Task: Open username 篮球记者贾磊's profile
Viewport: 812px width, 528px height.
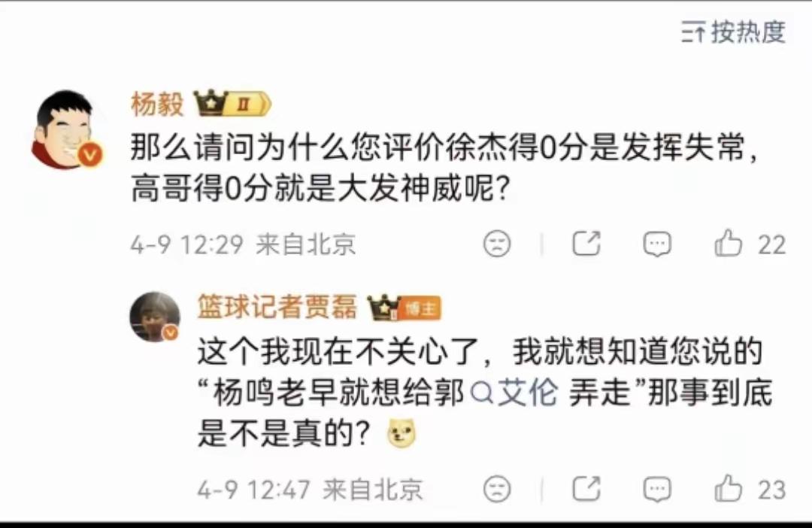Action: [277, 306]
